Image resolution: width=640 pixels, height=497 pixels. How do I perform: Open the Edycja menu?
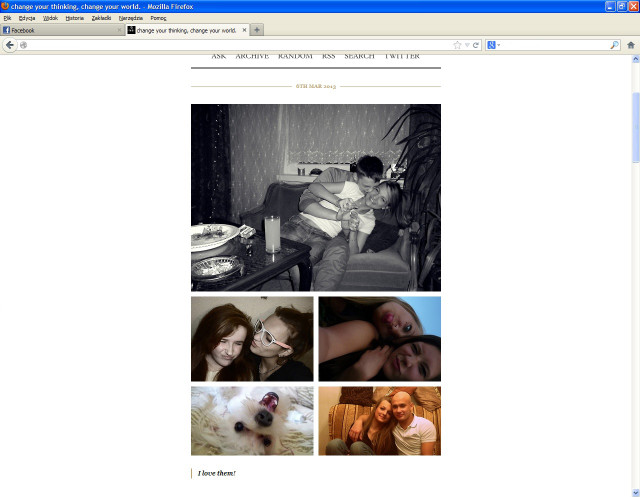point(27,18)
